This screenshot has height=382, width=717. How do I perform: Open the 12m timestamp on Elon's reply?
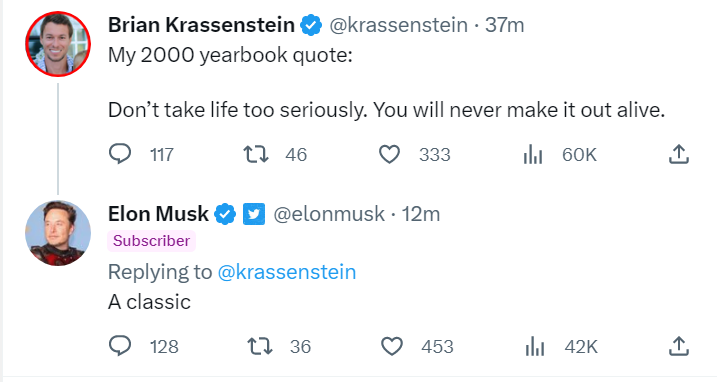tap(421, 214)
